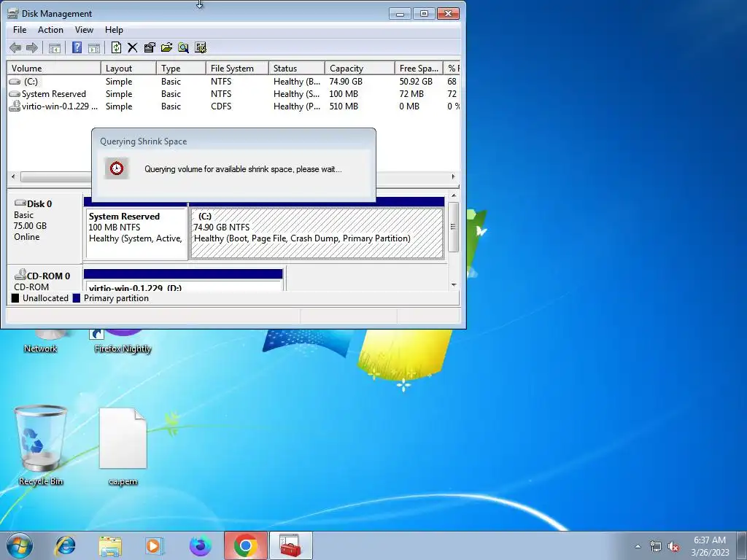Select the Network desktop icon

click(x=41, y=342)
